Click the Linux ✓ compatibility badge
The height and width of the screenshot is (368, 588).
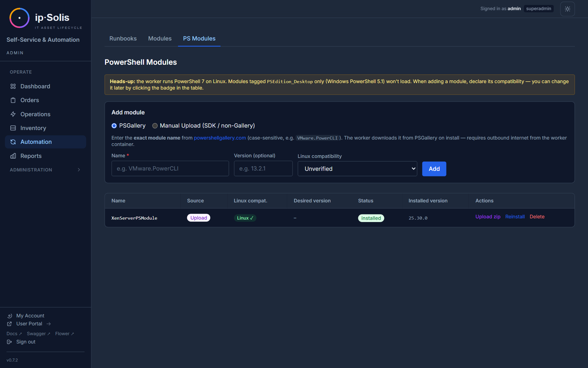245,218
